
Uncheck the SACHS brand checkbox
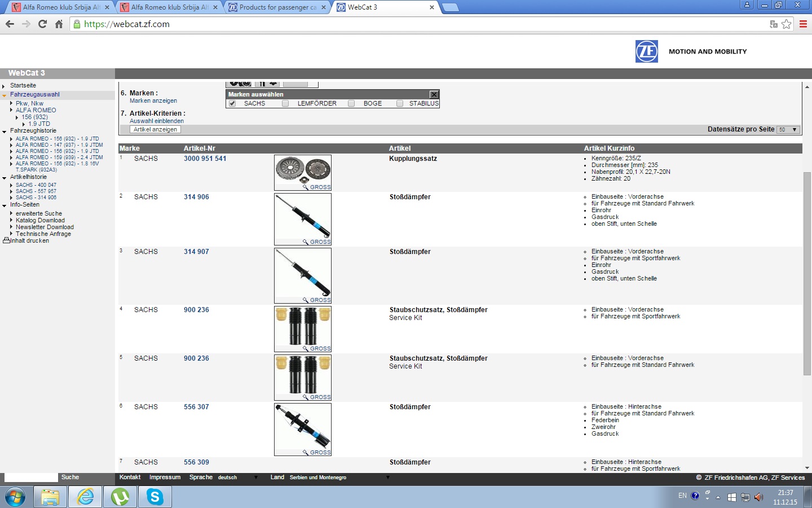point(232,104)
